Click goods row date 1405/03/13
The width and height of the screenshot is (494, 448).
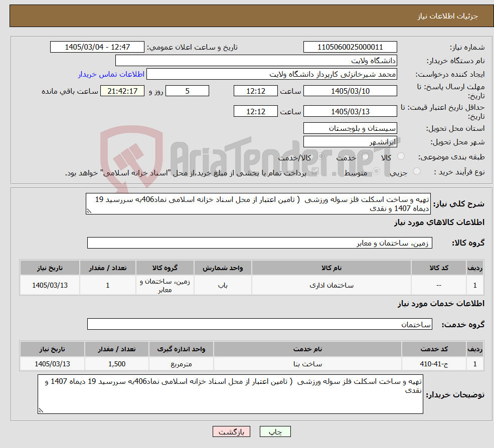[50, 285]
